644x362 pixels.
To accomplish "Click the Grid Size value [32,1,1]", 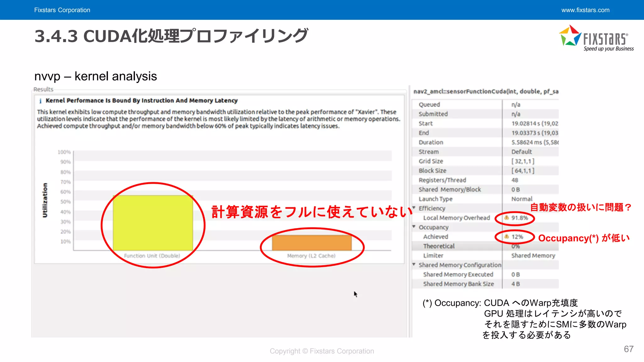I will pyautogui.click(x=523, y=161).
